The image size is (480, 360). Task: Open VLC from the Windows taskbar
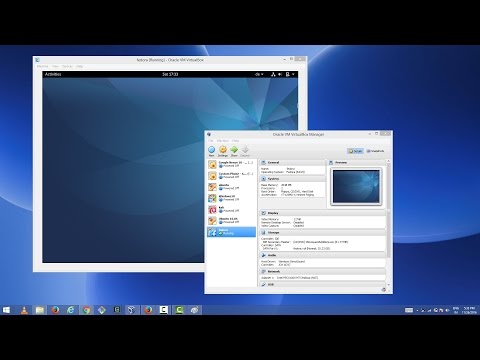coord(24,310)
